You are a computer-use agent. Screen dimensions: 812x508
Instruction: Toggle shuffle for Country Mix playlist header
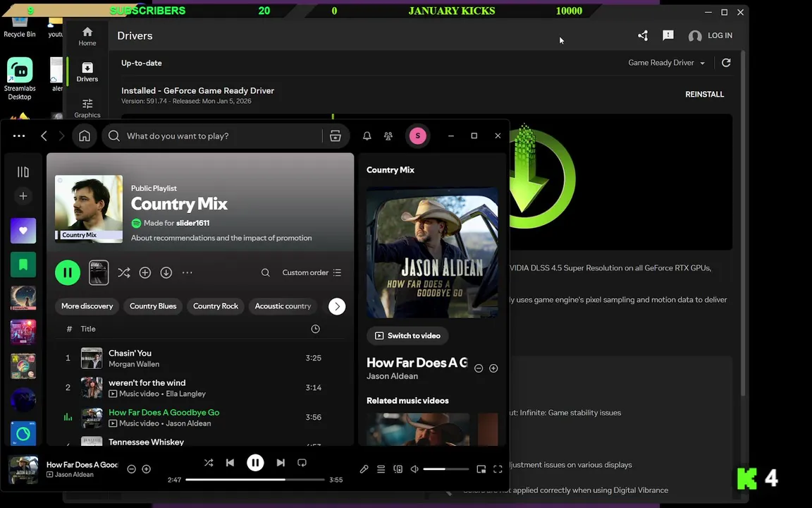pos(124,272)
